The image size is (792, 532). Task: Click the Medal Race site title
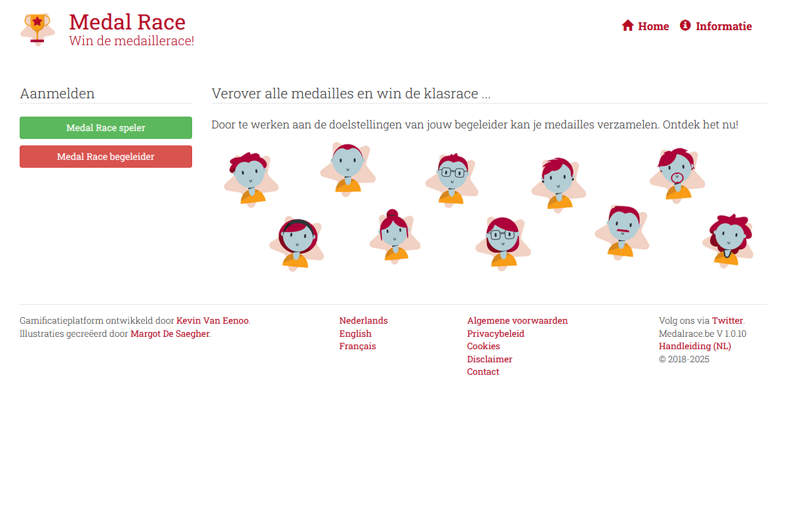[x=127, y=22]
